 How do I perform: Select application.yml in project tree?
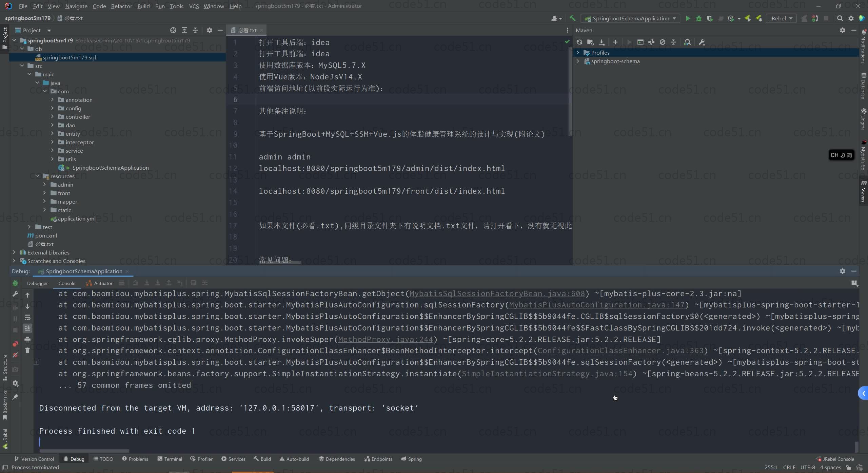[x=76, y=219]
